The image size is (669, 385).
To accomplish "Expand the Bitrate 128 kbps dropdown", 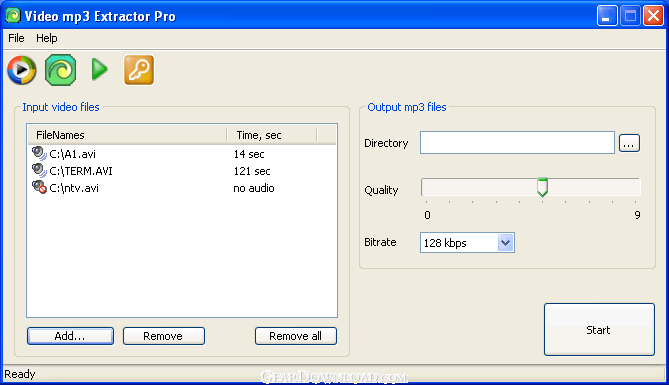I will pos(506,242).
